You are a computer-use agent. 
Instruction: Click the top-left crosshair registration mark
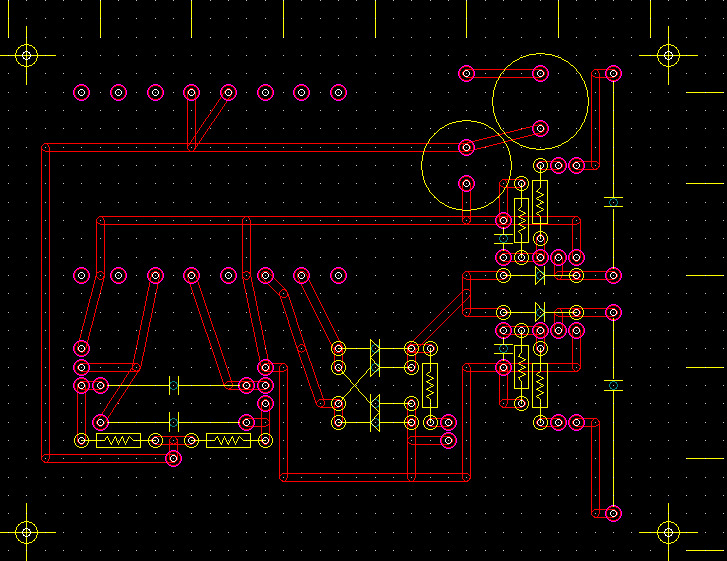tap(27, 54)
